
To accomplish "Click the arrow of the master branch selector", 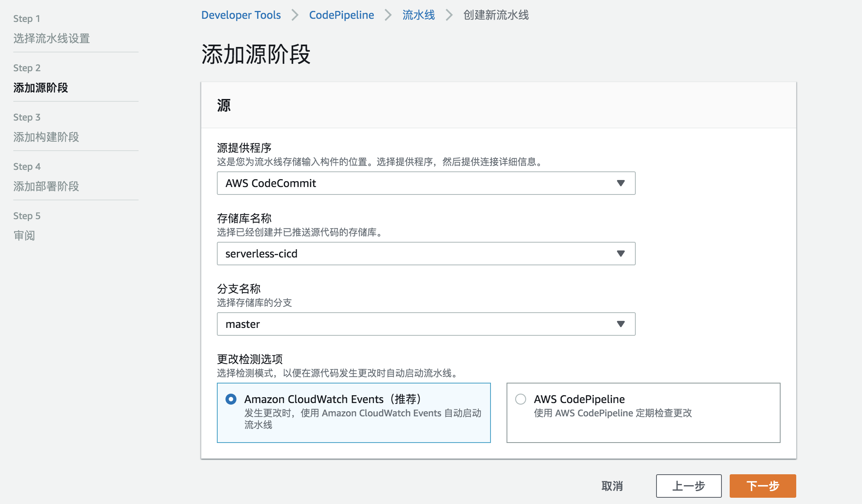I will (620, 324).
